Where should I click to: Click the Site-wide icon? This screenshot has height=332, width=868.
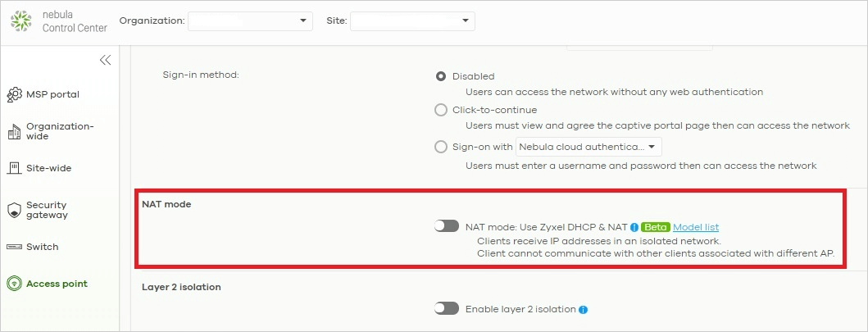click(14, 168)
